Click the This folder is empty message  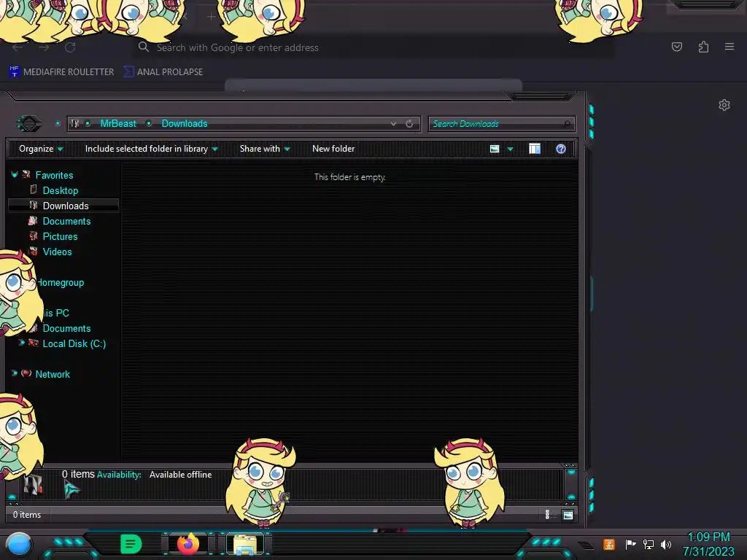click(349, 177)
